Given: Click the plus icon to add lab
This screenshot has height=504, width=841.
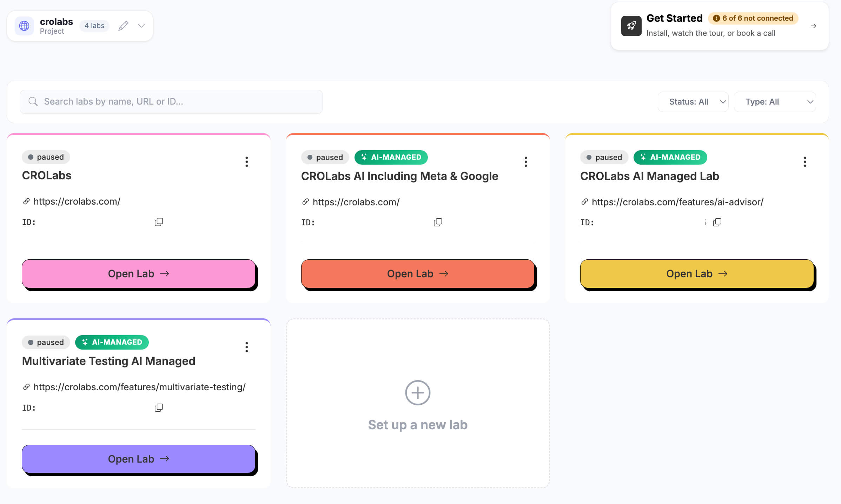Looking at the screenshot, I should pos(418,393).
